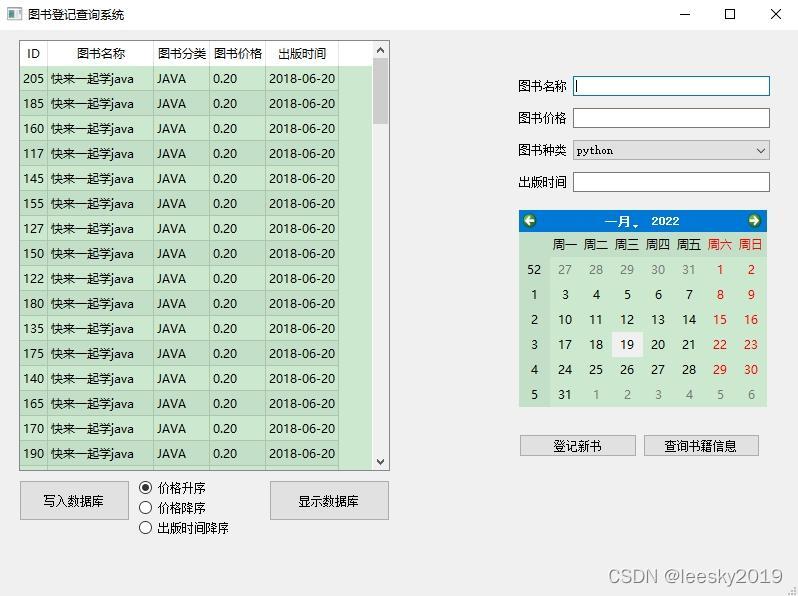
Task: Pick calendar date 22 (Saturday)
Action: tap(720, 345)
